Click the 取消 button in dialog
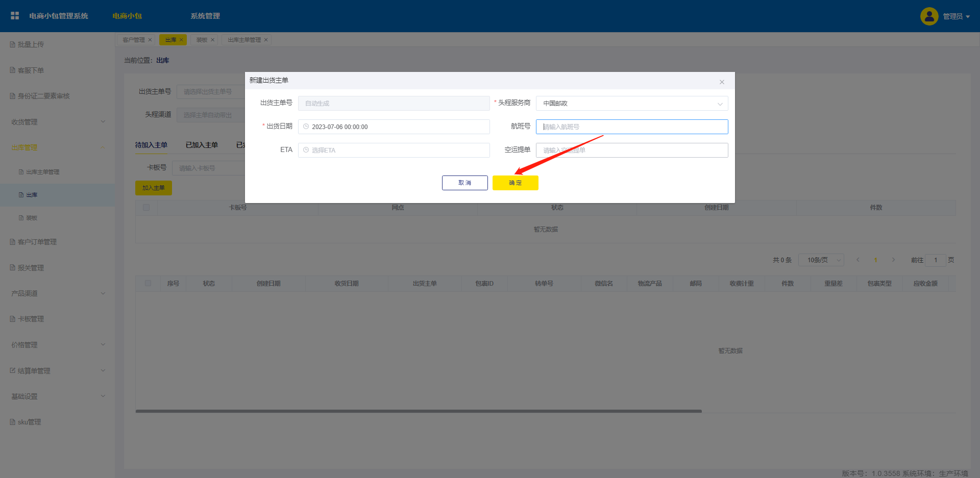 coord(464,183)
